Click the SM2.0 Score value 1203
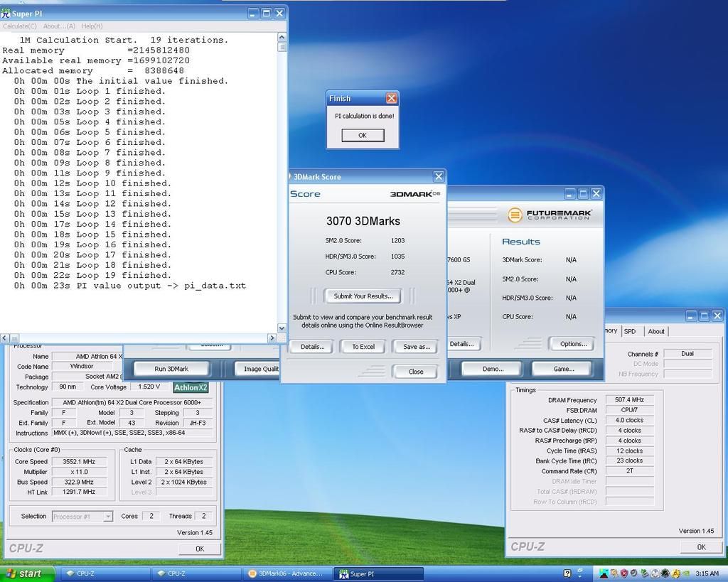This screenshot has height=582, width=728. click(398, 240)
